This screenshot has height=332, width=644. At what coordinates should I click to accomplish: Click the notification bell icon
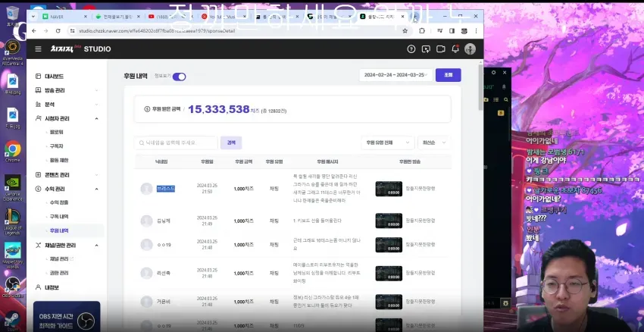[x=455, y=49]
